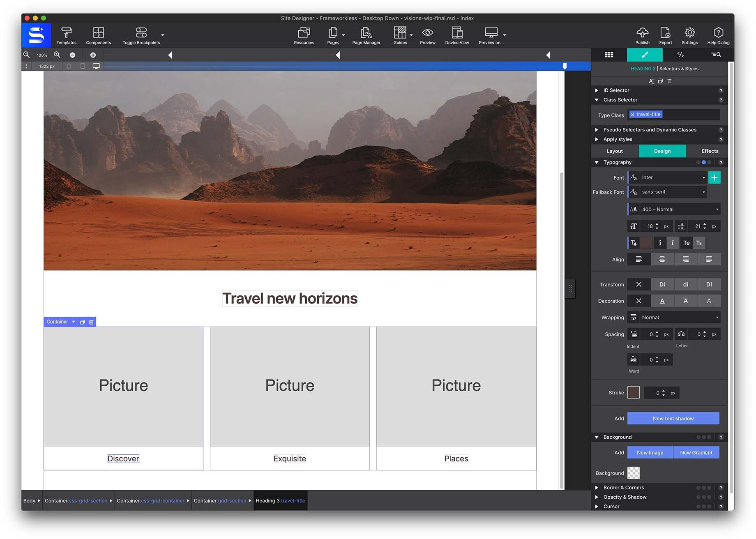Align text to the left
This screenshot has width=756, height=539.
coord(639,259)
